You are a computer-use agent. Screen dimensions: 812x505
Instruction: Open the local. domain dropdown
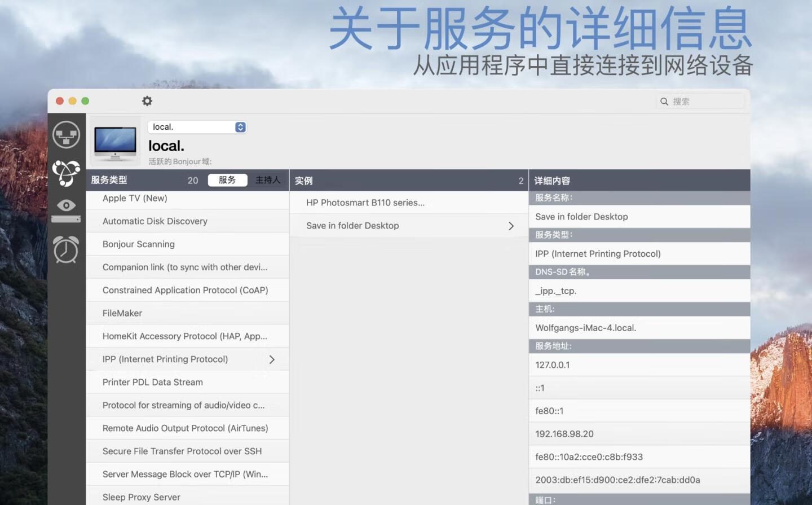240,127
